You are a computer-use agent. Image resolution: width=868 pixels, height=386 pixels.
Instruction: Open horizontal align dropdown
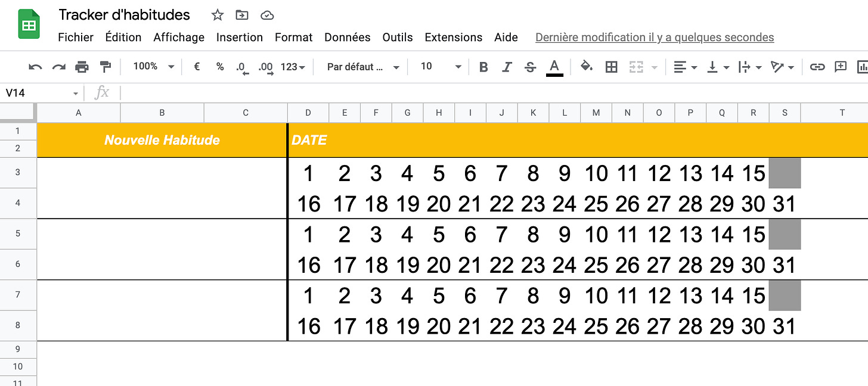[685, 67]
